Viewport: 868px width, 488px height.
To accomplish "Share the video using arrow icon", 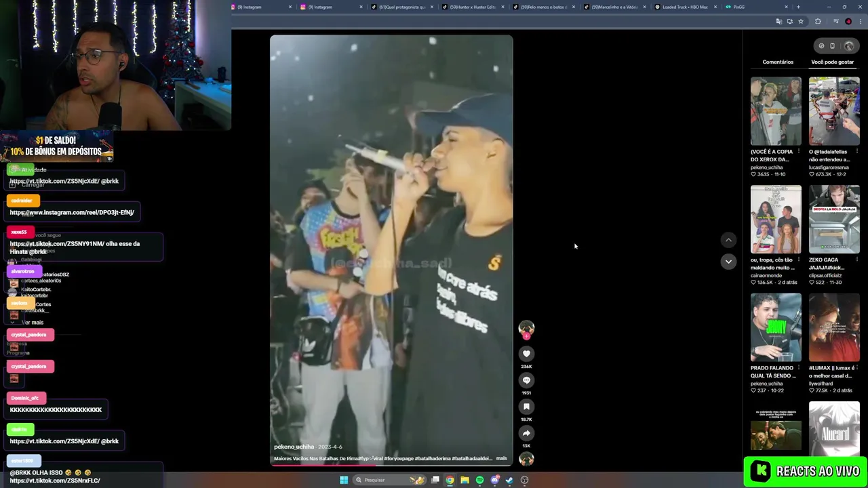I will click(x=526, y=433).
